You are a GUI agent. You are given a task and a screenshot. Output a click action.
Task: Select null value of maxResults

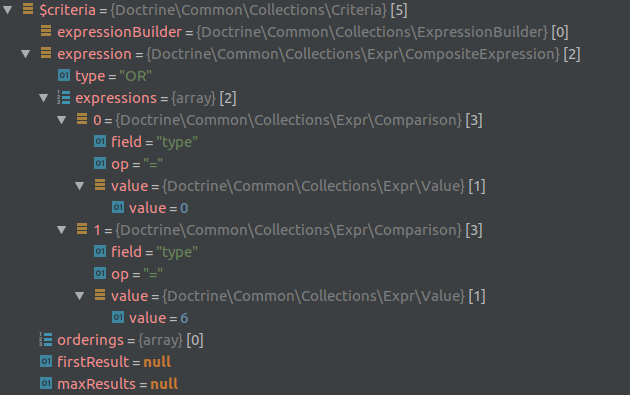pyautogui.click(x=164, y=384)
